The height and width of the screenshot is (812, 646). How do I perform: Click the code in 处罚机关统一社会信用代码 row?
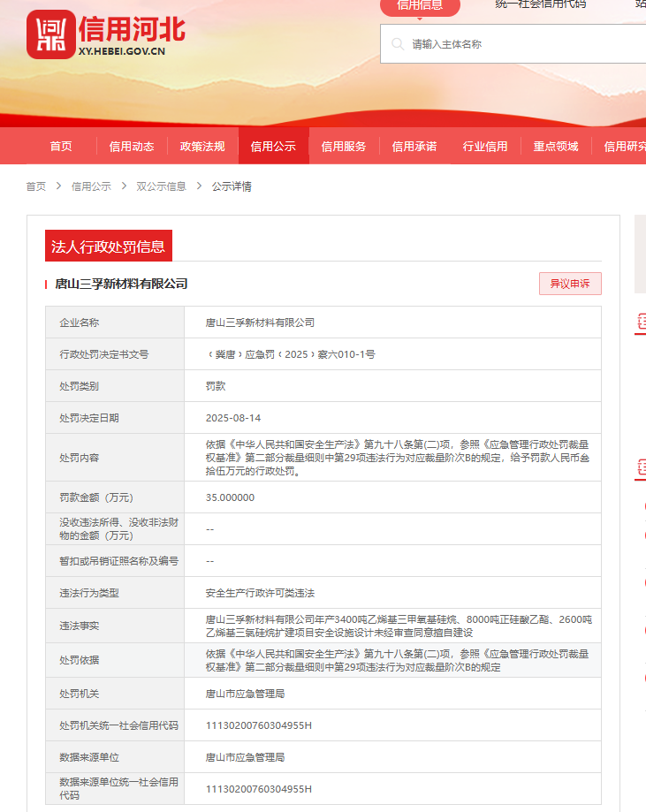tap(259, 725)
